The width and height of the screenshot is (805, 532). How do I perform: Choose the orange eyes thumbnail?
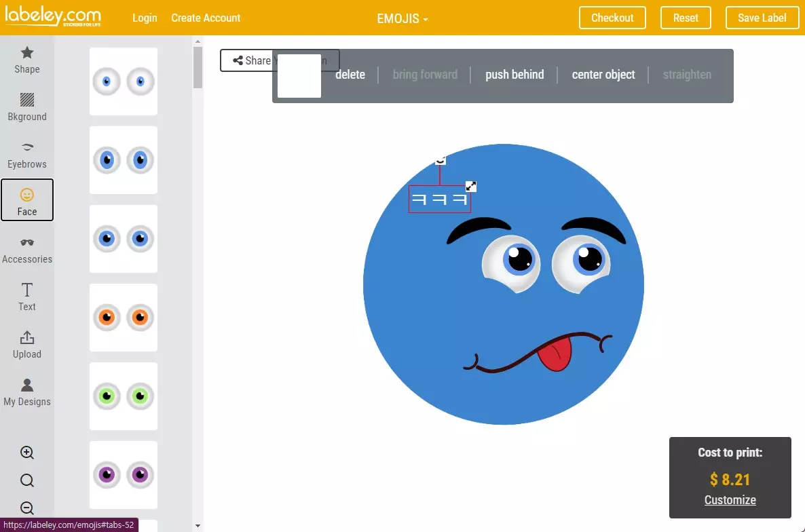click(124, 318)
